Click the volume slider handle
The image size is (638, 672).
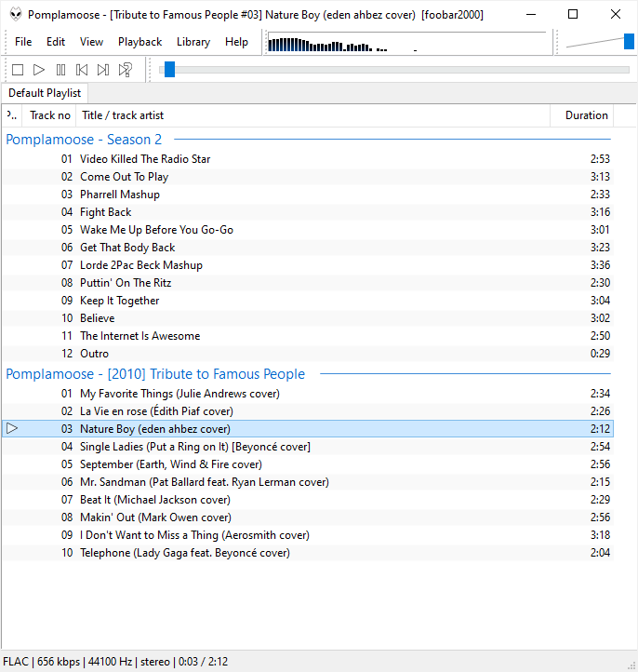click(629, 42)
